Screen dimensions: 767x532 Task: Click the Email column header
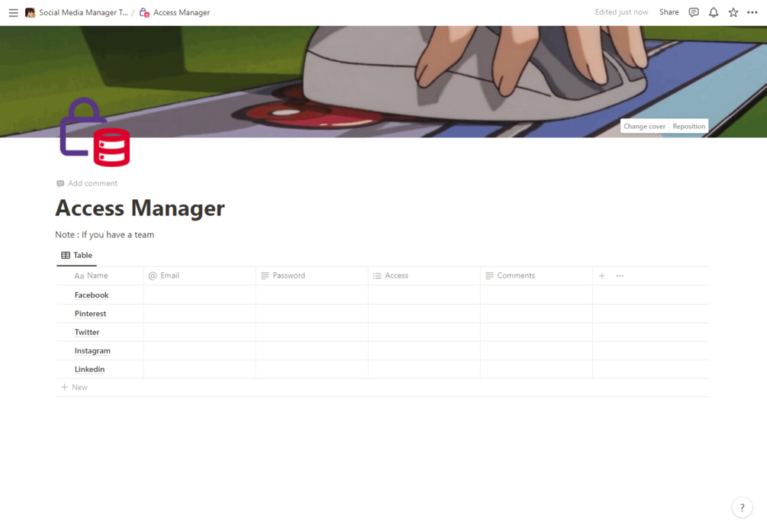click(200, 276)
